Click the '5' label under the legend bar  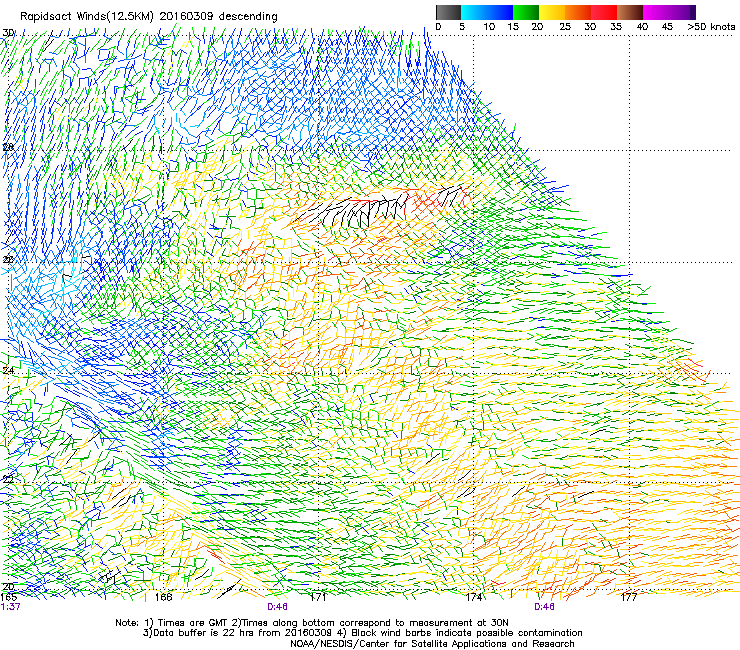click(x=462, y=27)
